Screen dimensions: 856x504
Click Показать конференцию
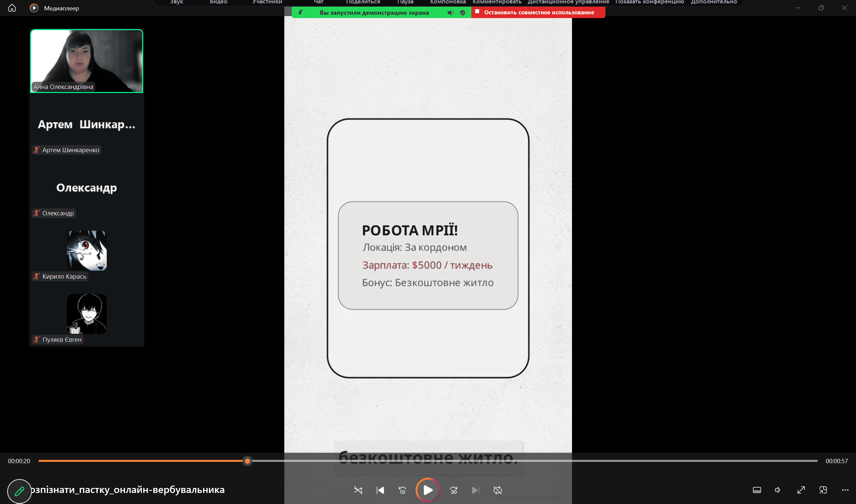click(x=650, y=2)
